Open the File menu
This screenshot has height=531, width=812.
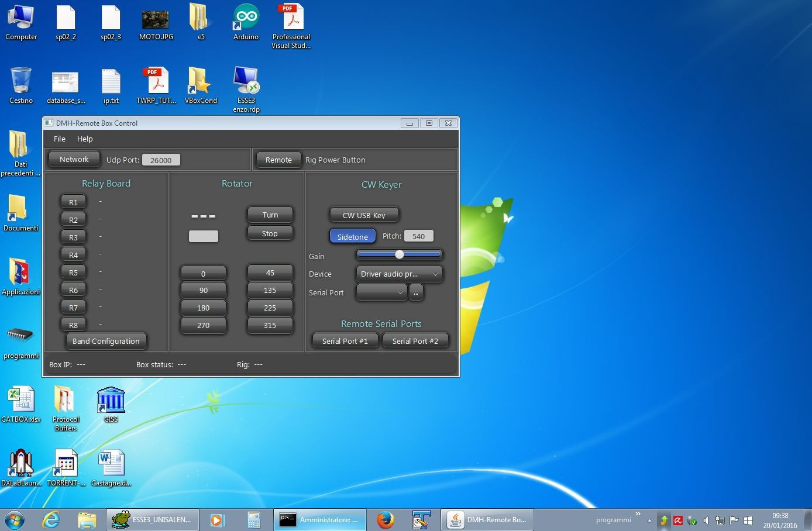[59, 139]
